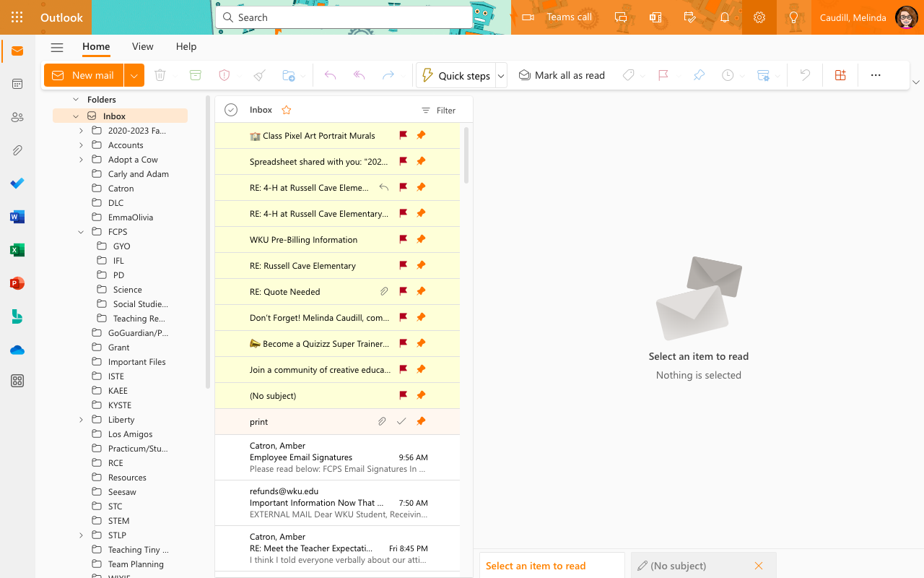
Task: Click the Sweep broom icon in ribbon
Action: pyautogui.click(x=260, y=75)
